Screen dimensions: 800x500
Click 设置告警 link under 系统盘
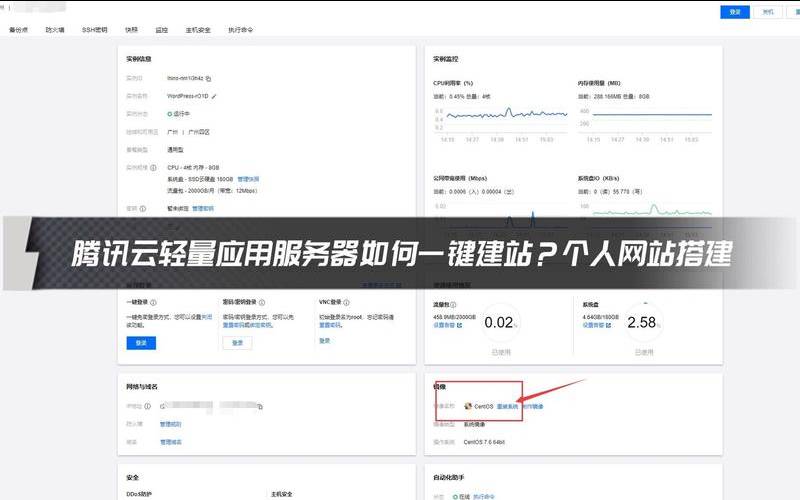(593, 325)
